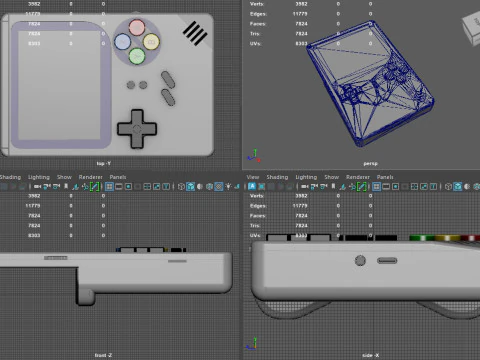Click Lock Camera icon in front -Z panel

[47, 187]
